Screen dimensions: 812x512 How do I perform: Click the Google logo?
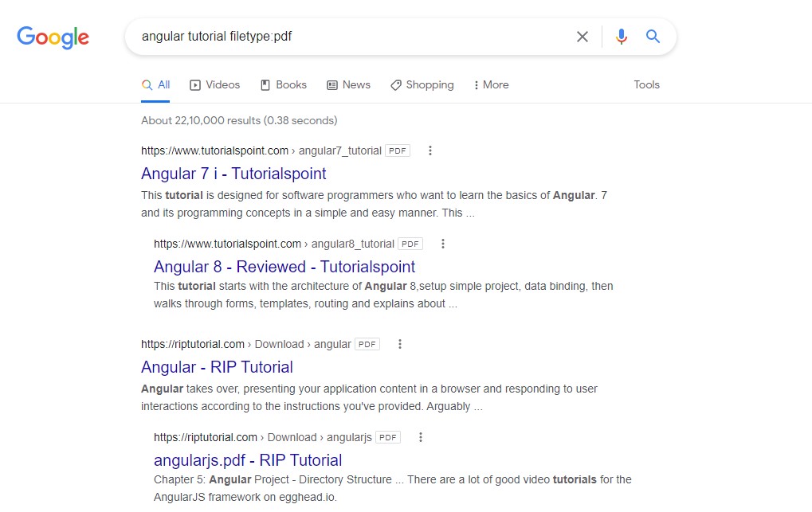(53, 37)
